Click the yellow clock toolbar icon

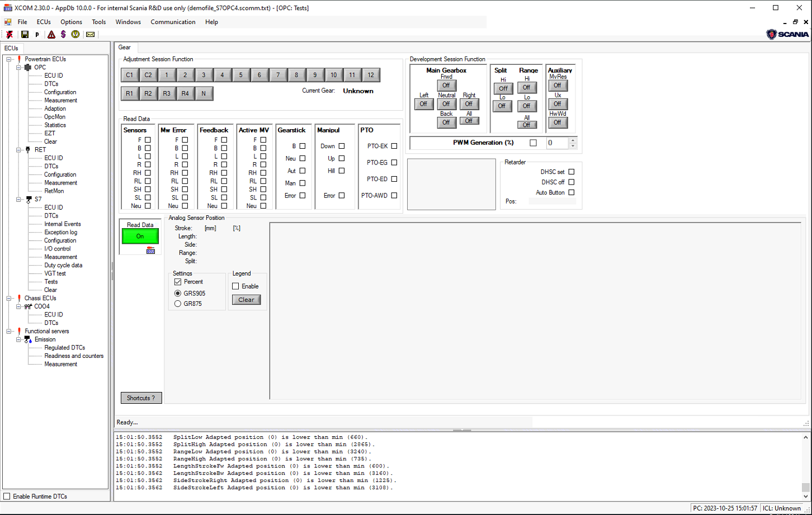(76, 35)
